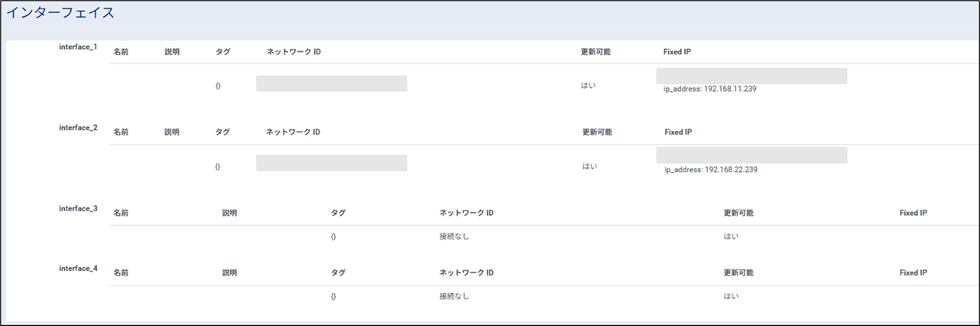Screen dimensions: 980x326
Task: Click interface_2's masked Fixed IP field
Action: 751,155
